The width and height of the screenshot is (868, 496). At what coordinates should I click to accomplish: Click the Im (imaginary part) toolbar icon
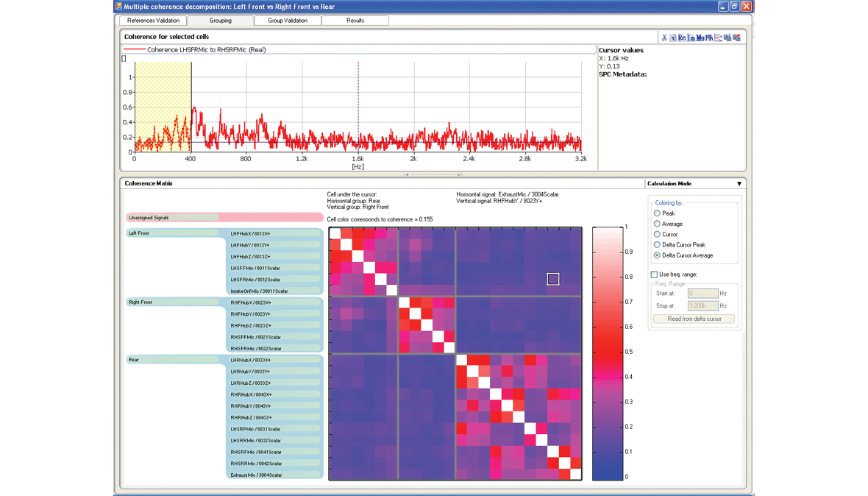point(692,36)
